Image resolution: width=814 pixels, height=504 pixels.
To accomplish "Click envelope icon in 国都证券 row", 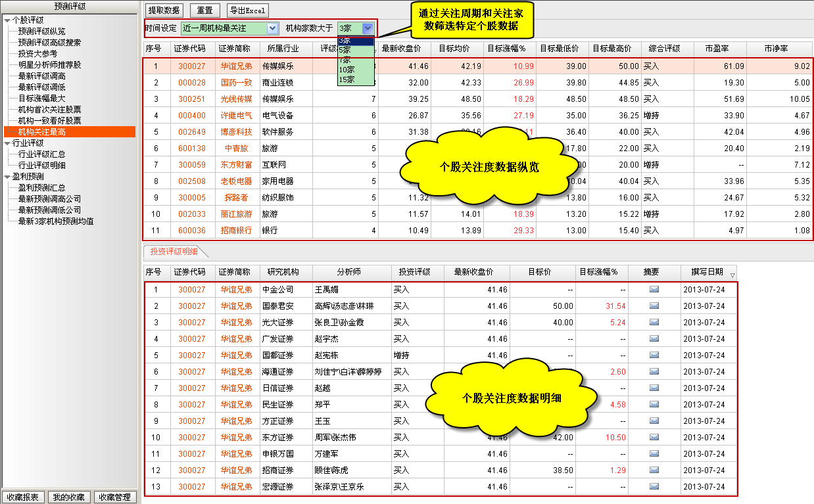I will 654,355.
